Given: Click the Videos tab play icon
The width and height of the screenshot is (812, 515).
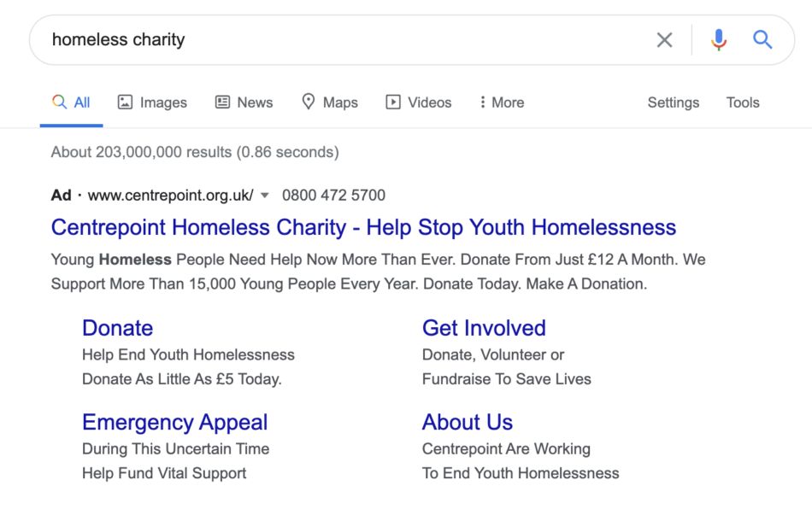Looking at the screenshot, I should click(393, 102).
